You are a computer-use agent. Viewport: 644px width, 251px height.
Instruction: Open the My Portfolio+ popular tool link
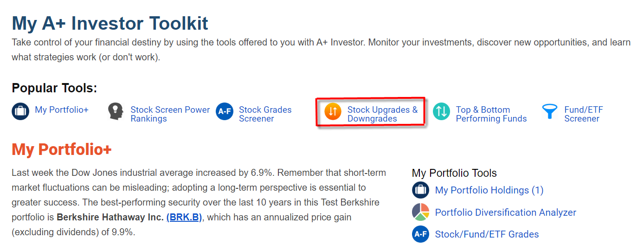[62, 110]
